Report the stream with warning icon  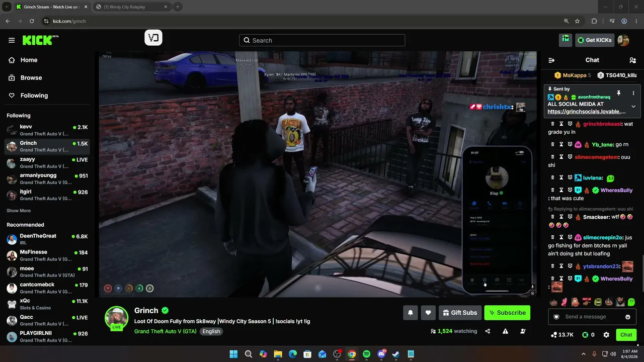tap(505, 331)
